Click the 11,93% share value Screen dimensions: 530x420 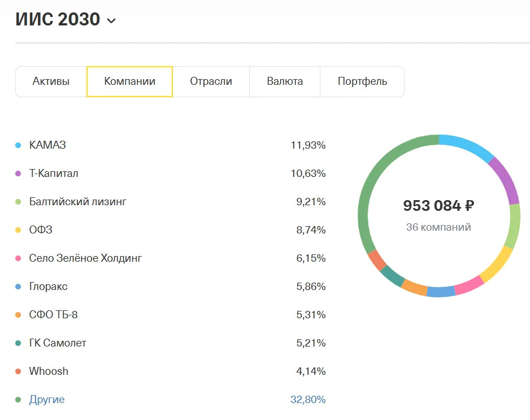(x=308, y=145)
